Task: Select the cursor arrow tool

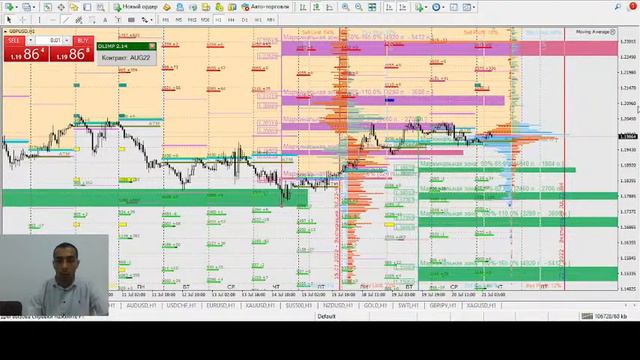Action: [x=9, y=20]
